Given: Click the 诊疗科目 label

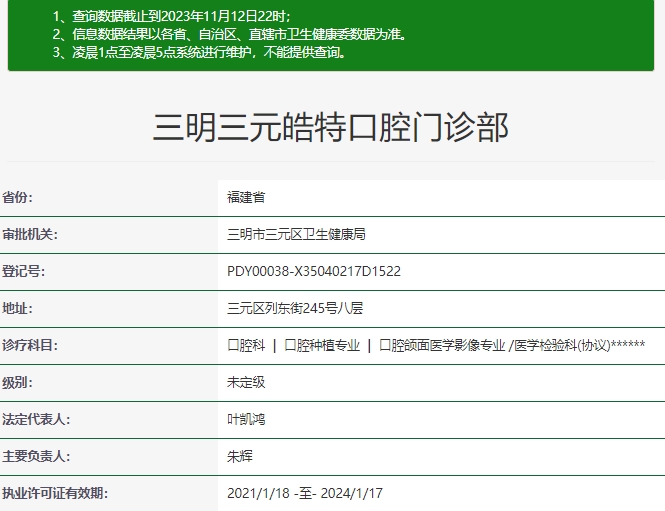Looking at the screenshot, I should click(30, 345).
